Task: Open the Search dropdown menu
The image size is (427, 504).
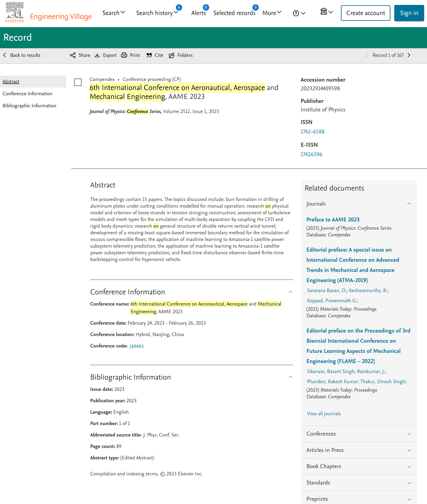Action: (x=114, y=13)
